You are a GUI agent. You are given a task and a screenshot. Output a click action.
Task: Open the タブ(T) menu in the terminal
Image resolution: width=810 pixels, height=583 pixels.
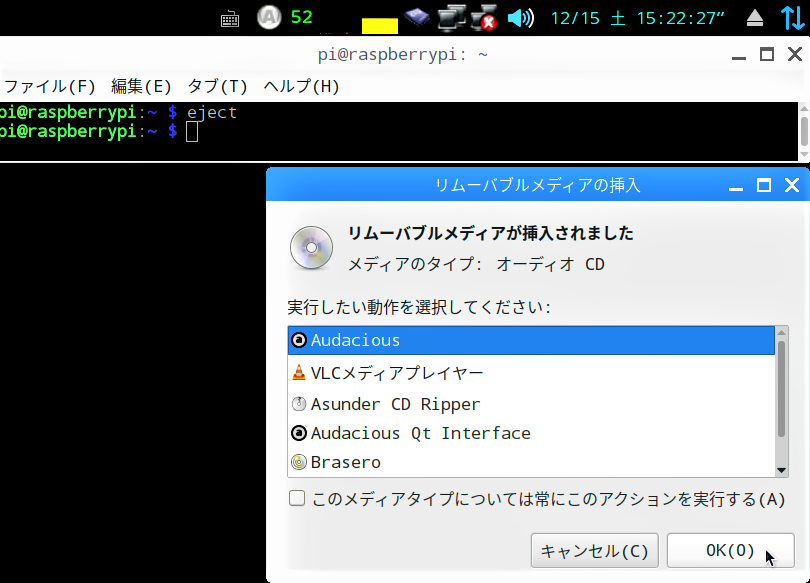[217, 86]
